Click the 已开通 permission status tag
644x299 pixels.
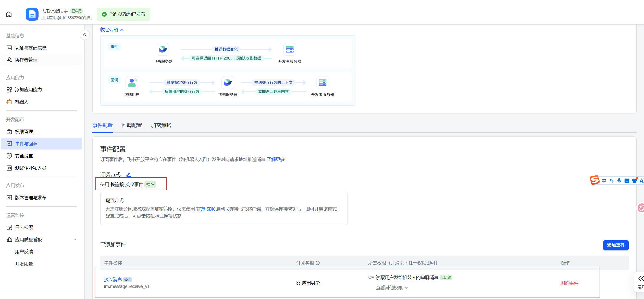446,277
